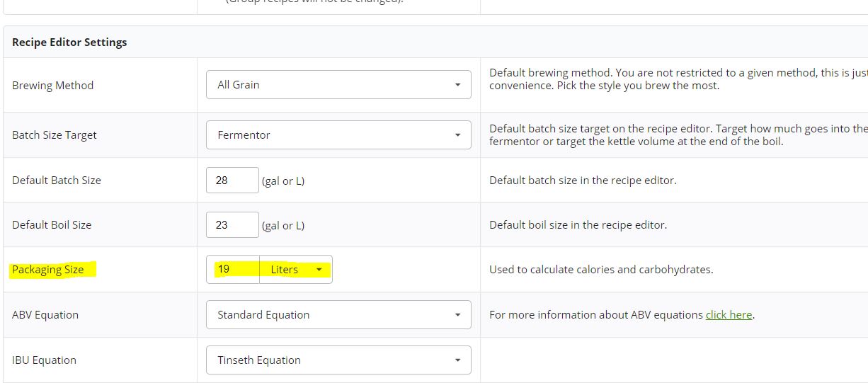Click the Default Boil Size row label

[x=52, y=225]
